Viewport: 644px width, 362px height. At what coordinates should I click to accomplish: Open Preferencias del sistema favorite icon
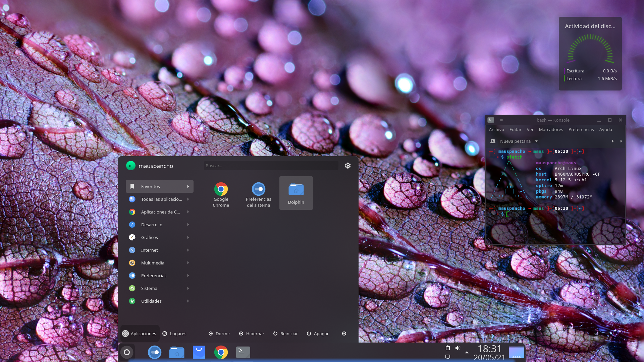click(258, 189)
